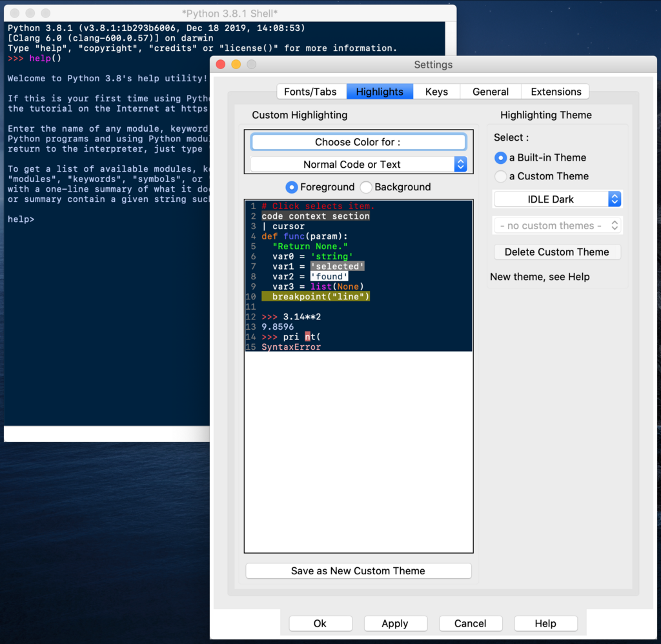Viewport: 661px width, 644px height.
Task: Open the IDLE Dark theme dropdown
Action: (x=557, y=199)
